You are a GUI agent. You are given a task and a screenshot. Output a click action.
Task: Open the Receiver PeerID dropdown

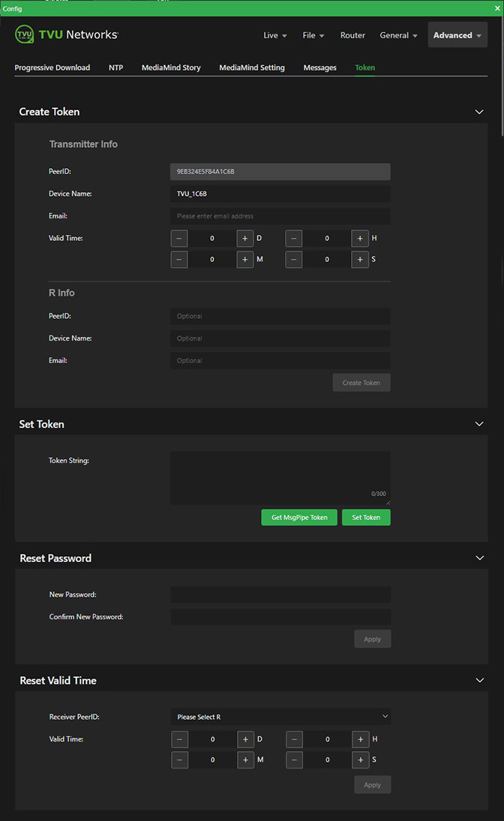pos(280,717)
